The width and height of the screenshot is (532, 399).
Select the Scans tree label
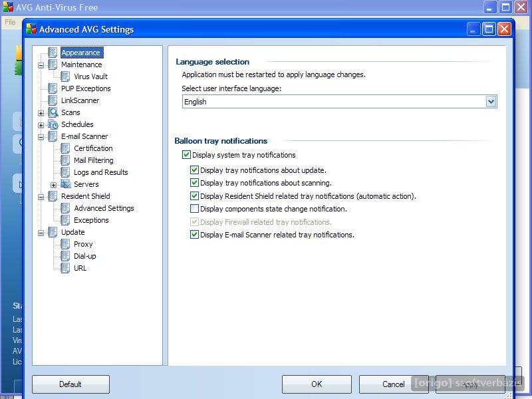70,112
